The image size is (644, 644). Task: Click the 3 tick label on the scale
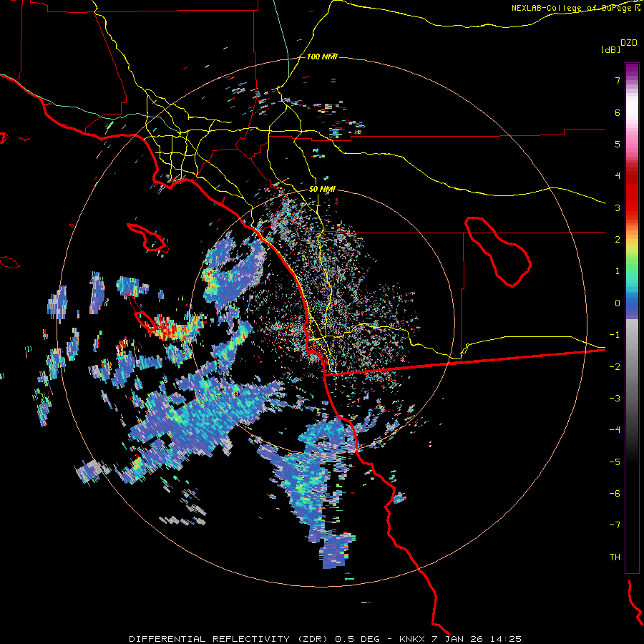tap(618, 208)
